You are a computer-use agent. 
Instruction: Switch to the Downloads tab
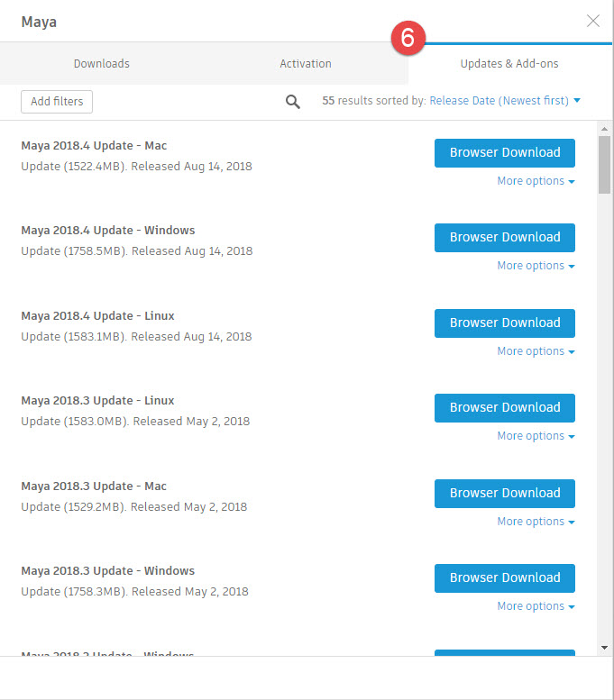point(102,64)
